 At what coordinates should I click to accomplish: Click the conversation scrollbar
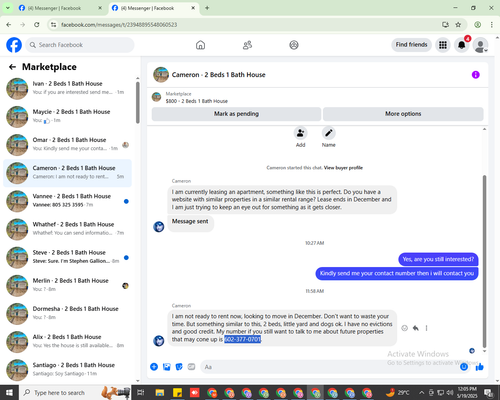(484, 262)
